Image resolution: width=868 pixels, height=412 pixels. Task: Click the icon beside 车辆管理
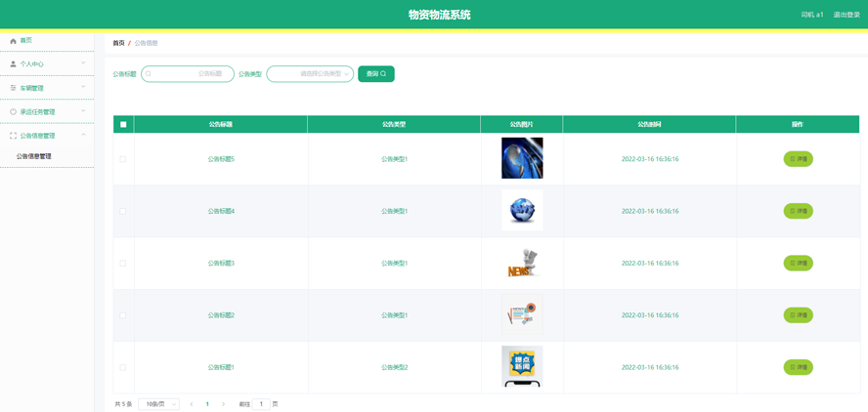coord(14,88)
